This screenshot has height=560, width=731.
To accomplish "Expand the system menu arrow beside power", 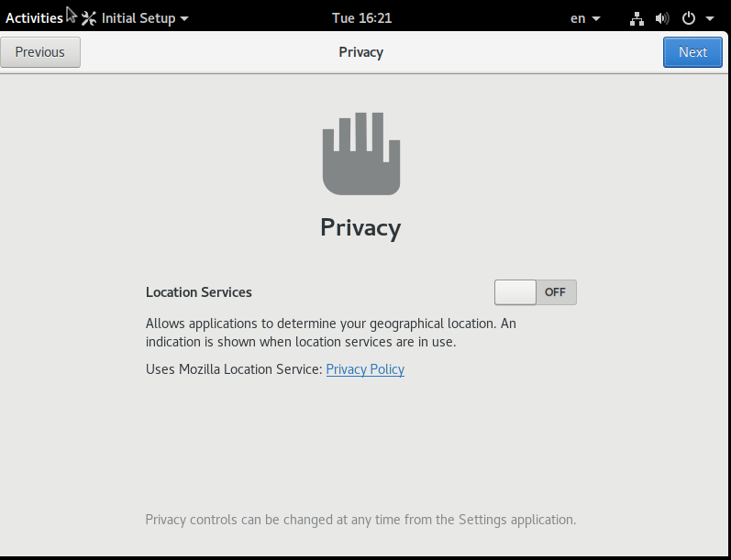I will pos(710,18).
